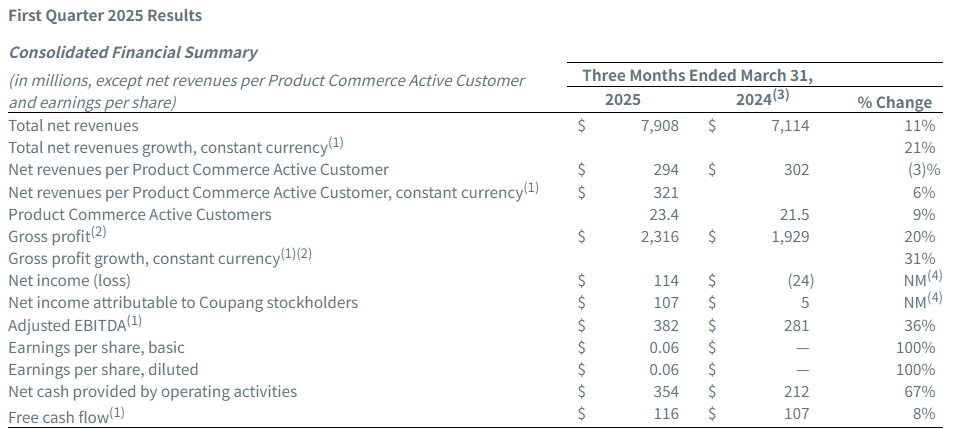
Task: Click the "Three Months Ended March 31," header
Action: 698,76
